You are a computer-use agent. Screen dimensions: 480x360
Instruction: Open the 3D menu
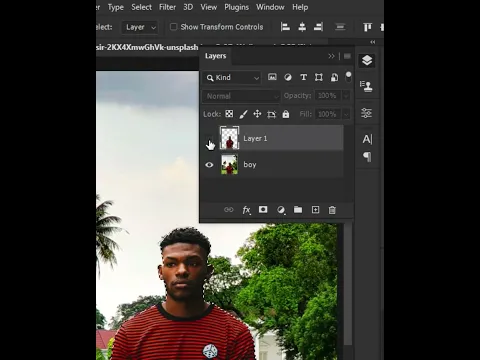coord(188,7)
